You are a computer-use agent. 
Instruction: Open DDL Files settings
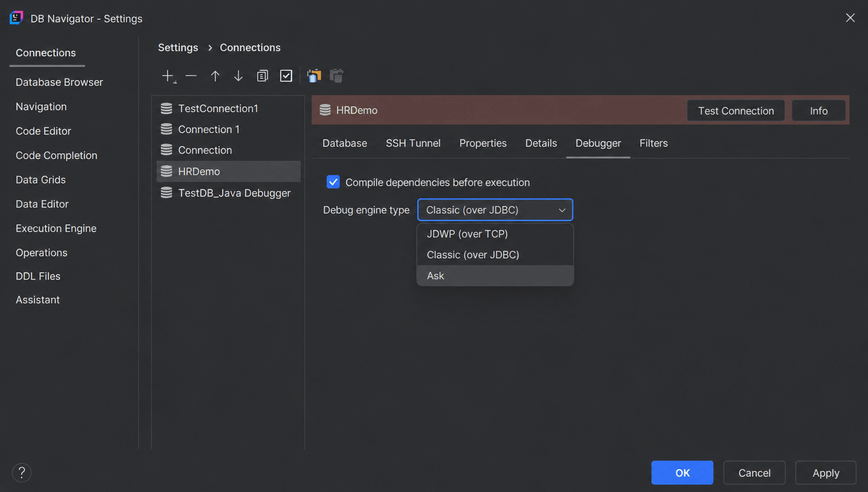[38, 276]
